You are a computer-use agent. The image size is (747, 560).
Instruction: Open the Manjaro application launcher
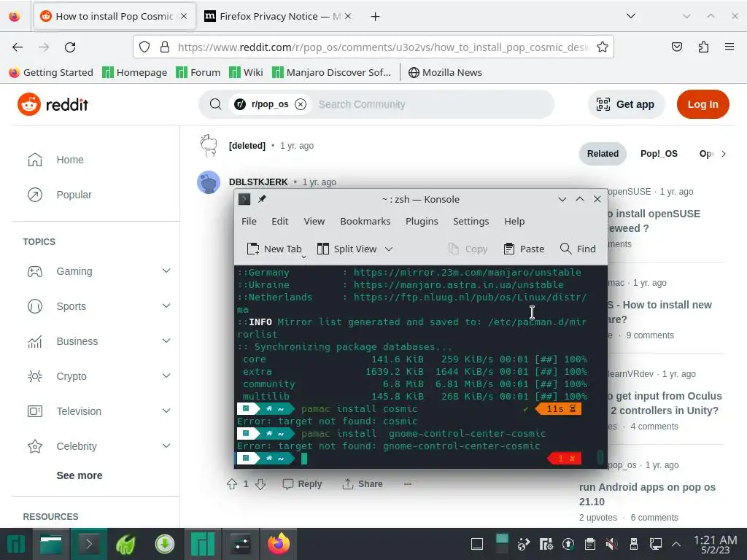click(x=15, y=544)
